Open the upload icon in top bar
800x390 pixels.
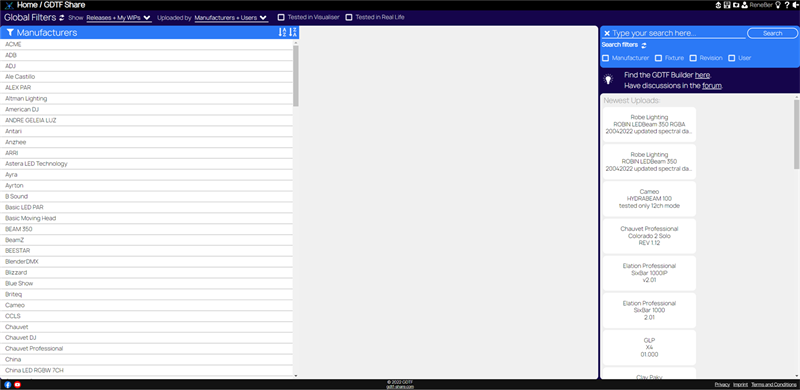(x=718, y=5)
